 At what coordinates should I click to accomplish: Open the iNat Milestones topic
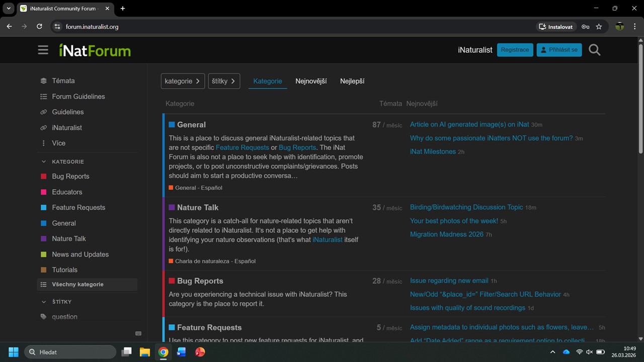pyautogui.click(x=433, y=151)
